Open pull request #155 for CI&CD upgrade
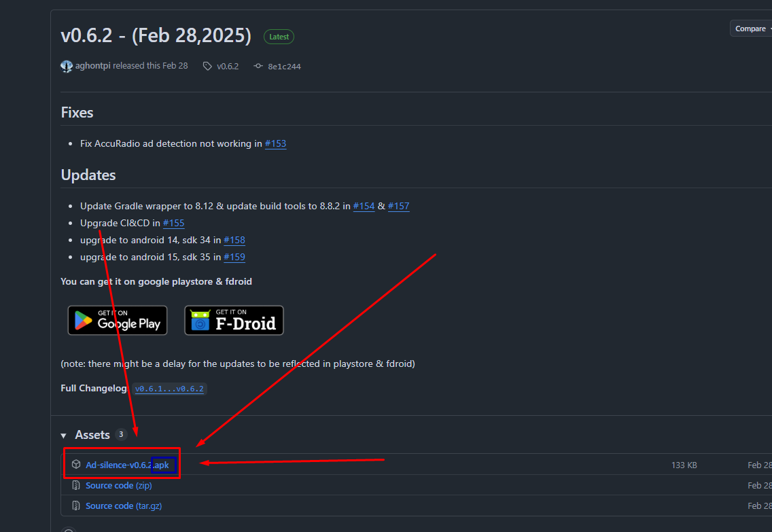Image resolution: width=772 pixels, height=532 pixels. 173,223
